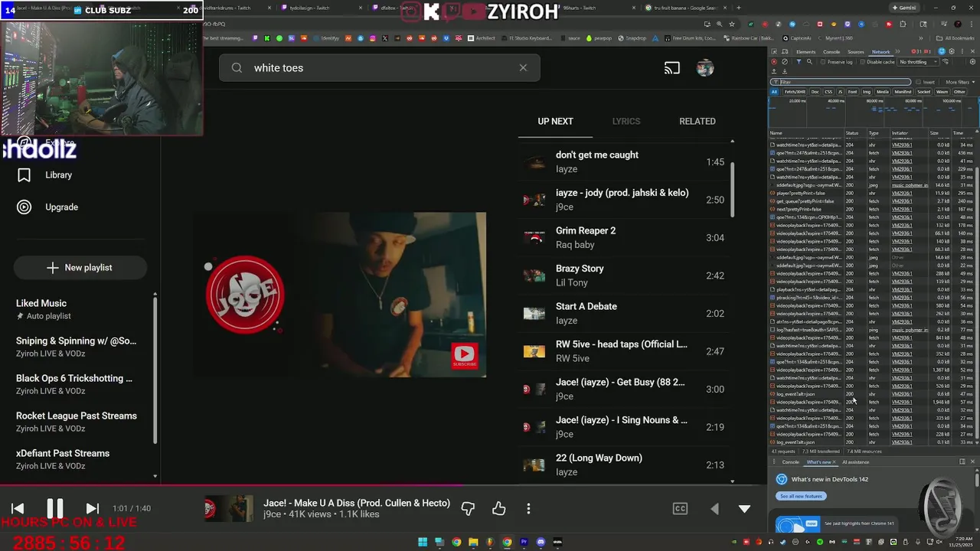Collapse the player page with the down arrow
Screen dimensions: 980x551
pyautogui.click(x=744, y=508)
